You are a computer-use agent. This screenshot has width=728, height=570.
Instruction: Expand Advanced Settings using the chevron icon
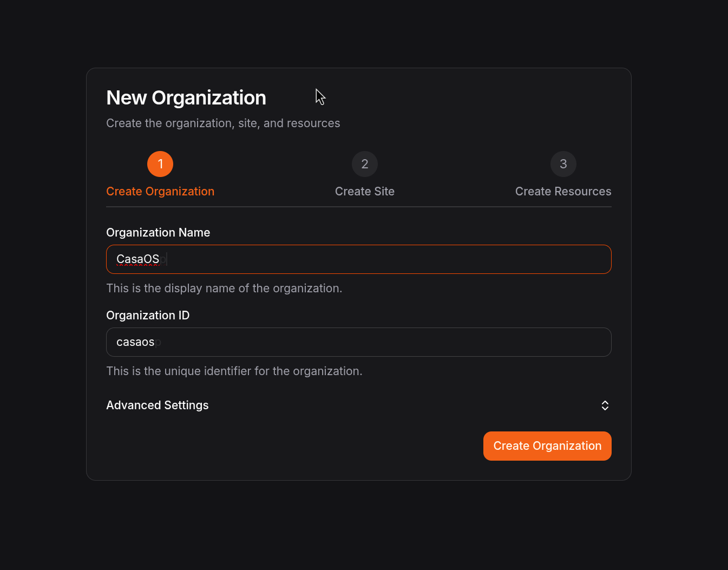605,405
